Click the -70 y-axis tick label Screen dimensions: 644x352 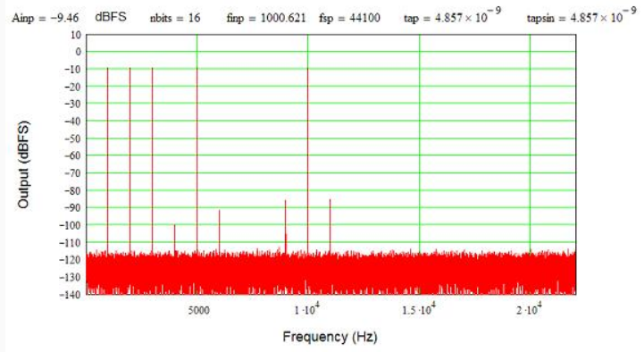[72, 173]
